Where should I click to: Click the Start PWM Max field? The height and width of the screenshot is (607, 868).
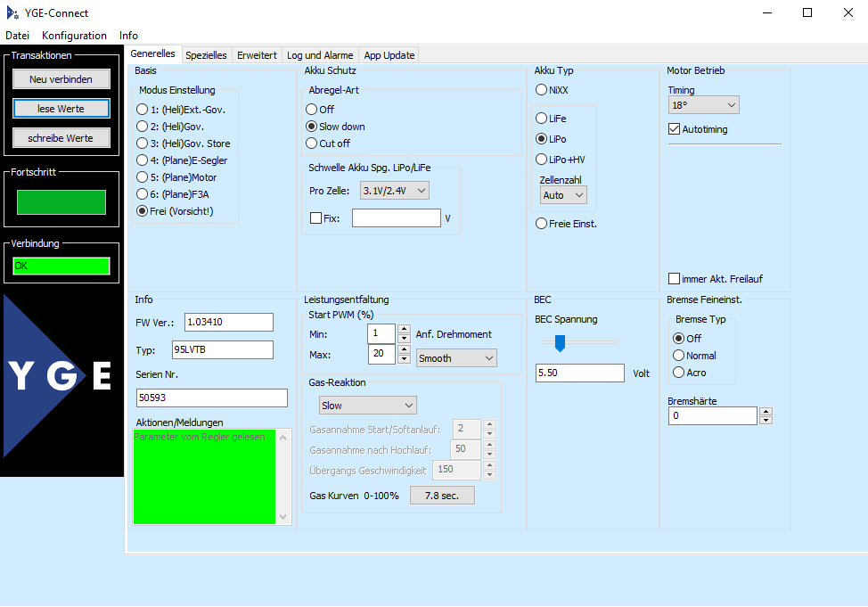[381, 354]
